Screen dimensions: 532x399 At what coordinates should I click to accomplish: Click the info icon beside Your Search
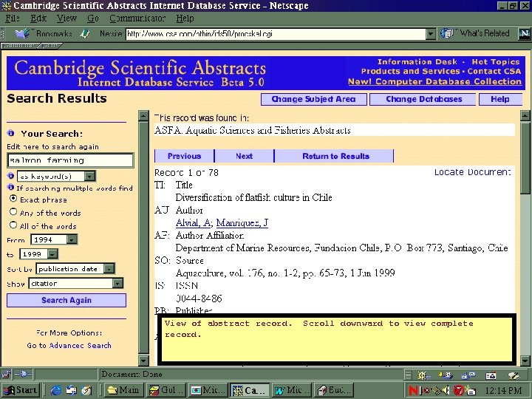[x=11, y=133]
